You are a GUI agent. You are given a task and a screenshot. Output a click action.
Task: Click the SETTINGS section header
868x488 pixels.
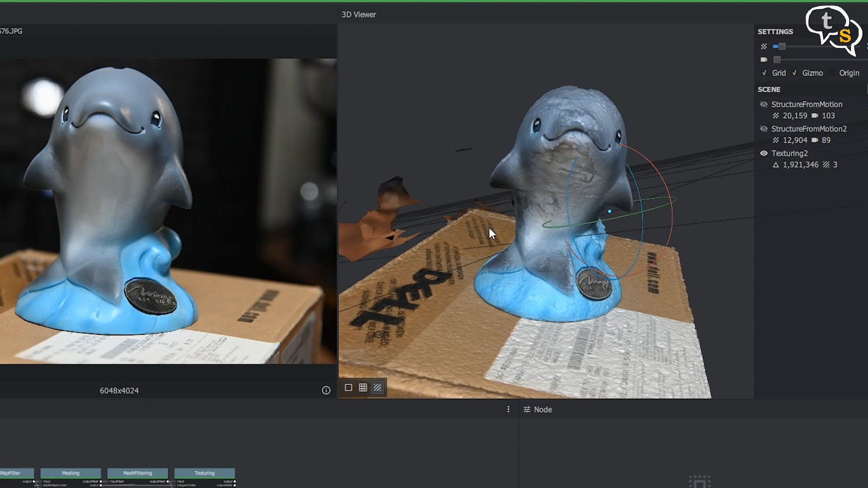click(775, 32)
